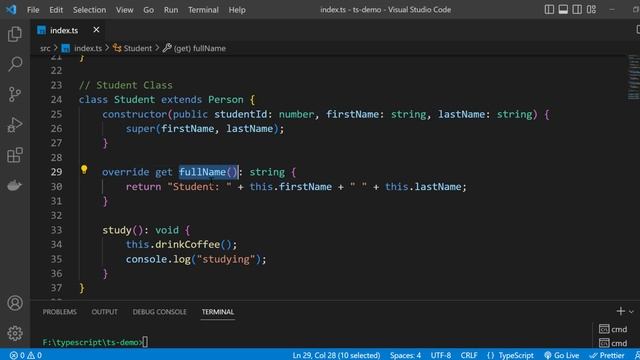Open the Docker view in activity bar

click(x=15, y=185)
